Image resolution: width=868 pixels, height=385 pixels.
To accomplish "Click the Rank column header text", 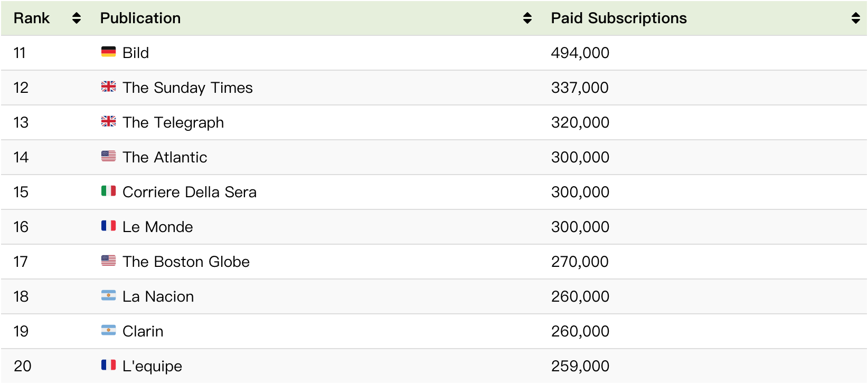I will pyautogui.click(x=32, y=18).
